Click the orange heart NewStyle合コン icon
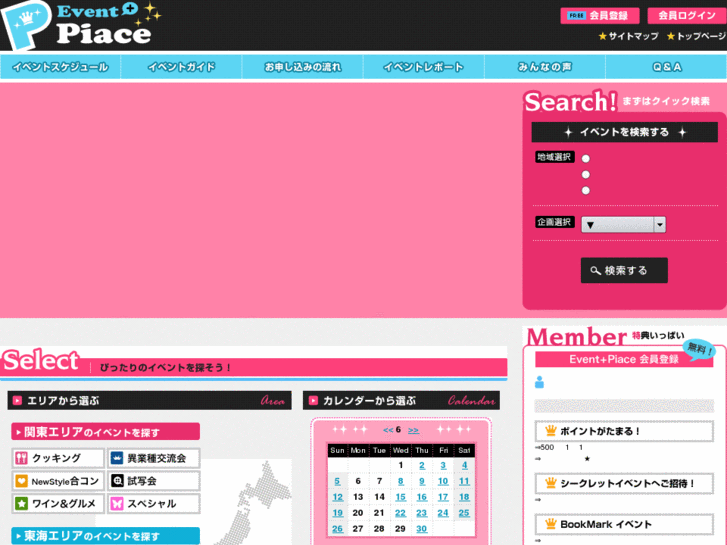This screenshot has width=727, height=545. 21,481
